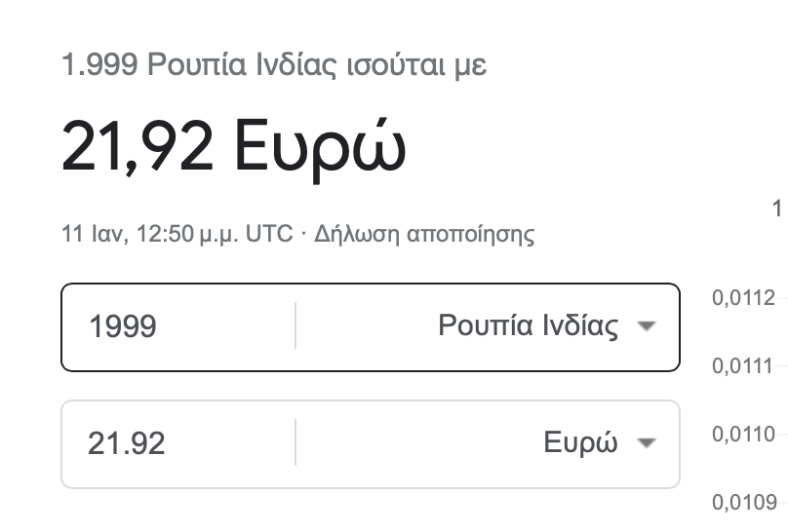Click the word 'Ευρώ' in the large result
This screenshot has width=788, height=532.
320,148
